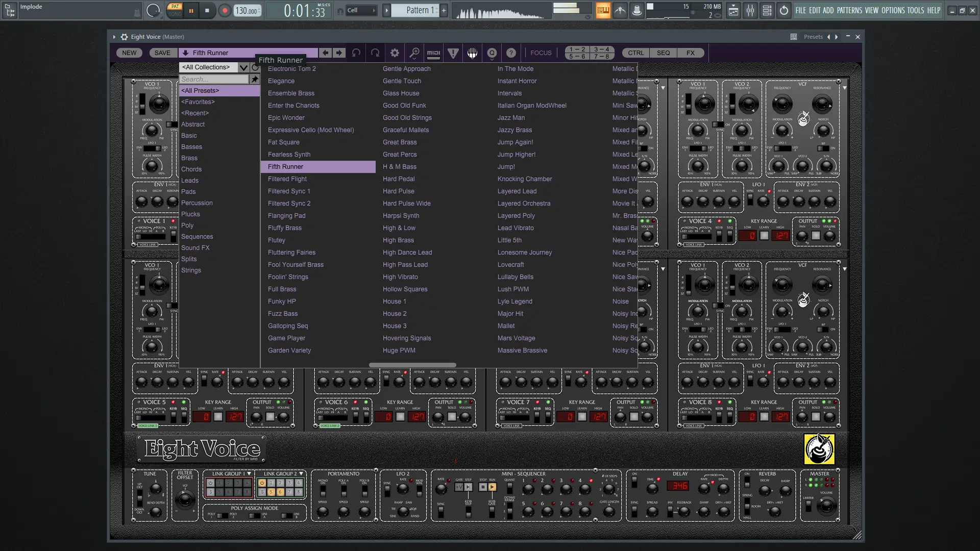980x551 pixels.
Task: Switch to the SEQ tab
Action: click(663, 53)
